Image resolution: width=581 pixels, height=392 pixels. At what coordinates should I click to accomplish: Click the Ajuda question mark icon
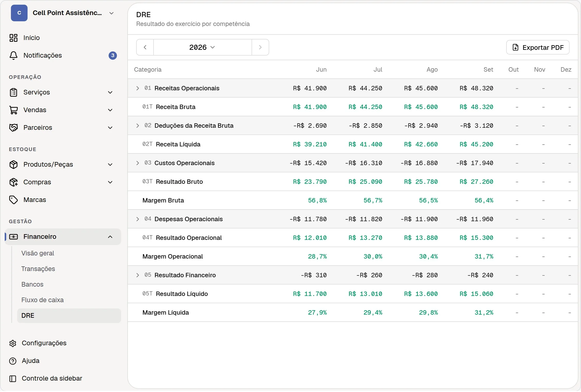13,361
